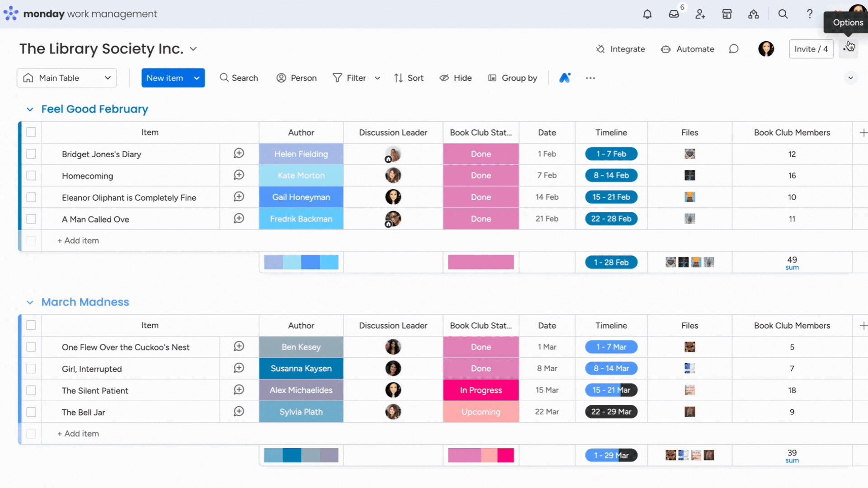This screenshot has width=868, height=488.
Task: Open the board discussion speech bubble
Action: [x=734, y=49]
